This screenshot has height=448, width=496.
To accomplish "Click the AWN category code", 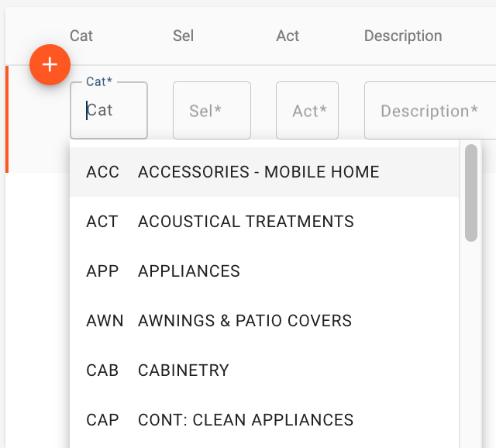I will (x=105, y=320).
